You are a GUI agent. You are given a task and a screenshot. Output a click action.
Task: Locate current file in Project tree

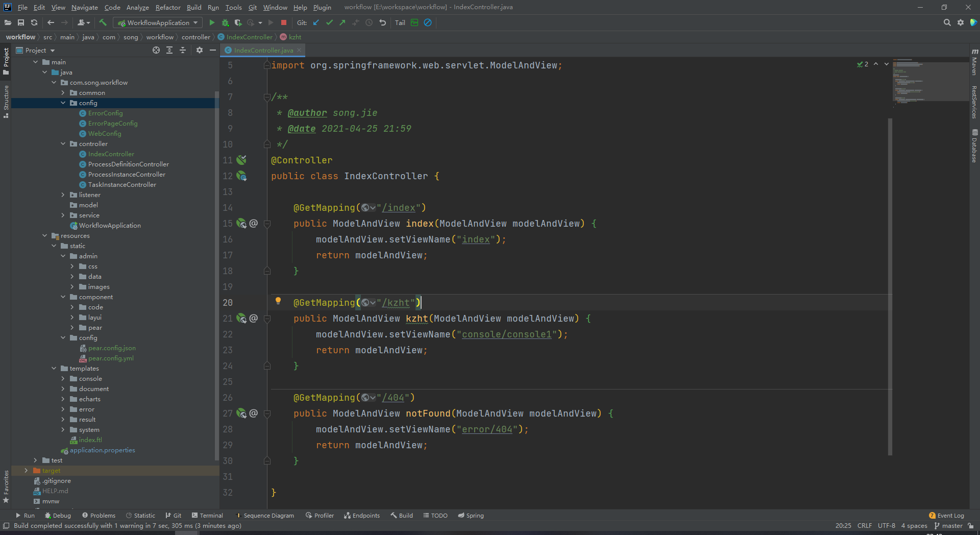(156, 50)
